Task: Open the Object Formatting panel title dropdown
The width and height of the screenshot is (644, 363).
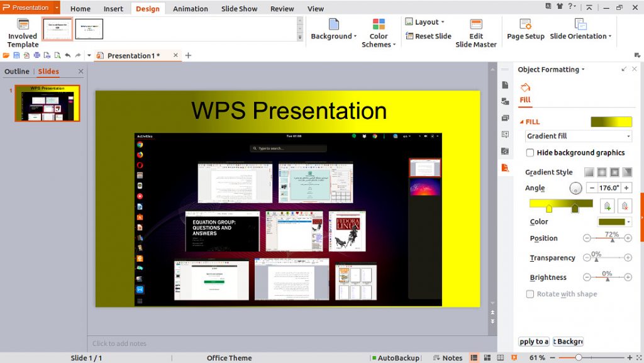Action: click(x=551, y=69)
